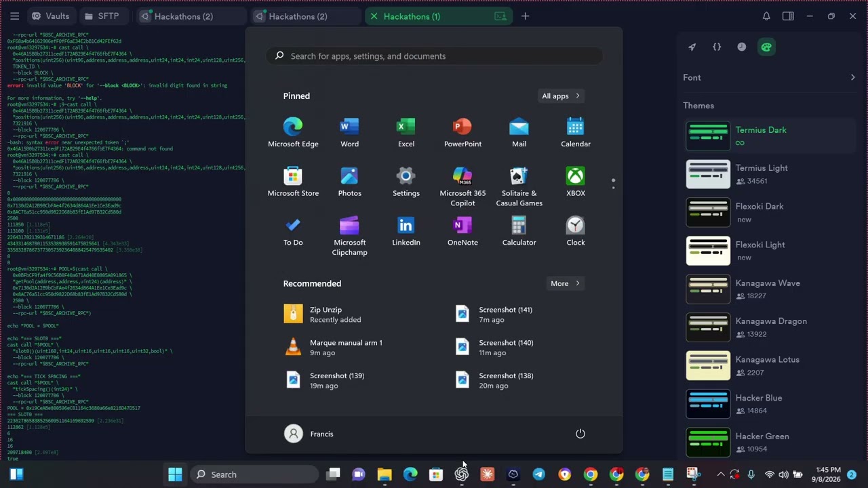This screenshot has height=488, width=868.
Task: Launch PowerPoint from pinned apps
Action: coord(462,133)
